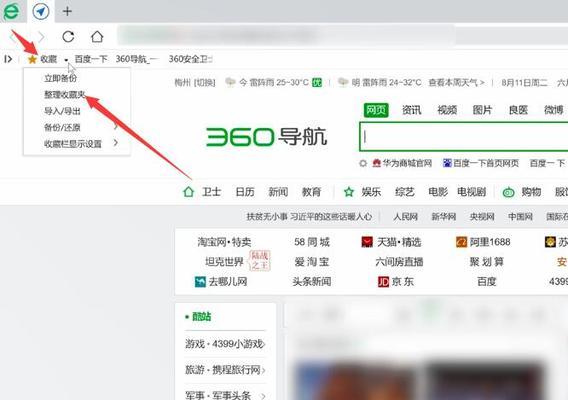The height and width of the screenshot is (400, 568).
Task: Open 百度一下 bookmark link
Action: point(91,59)
